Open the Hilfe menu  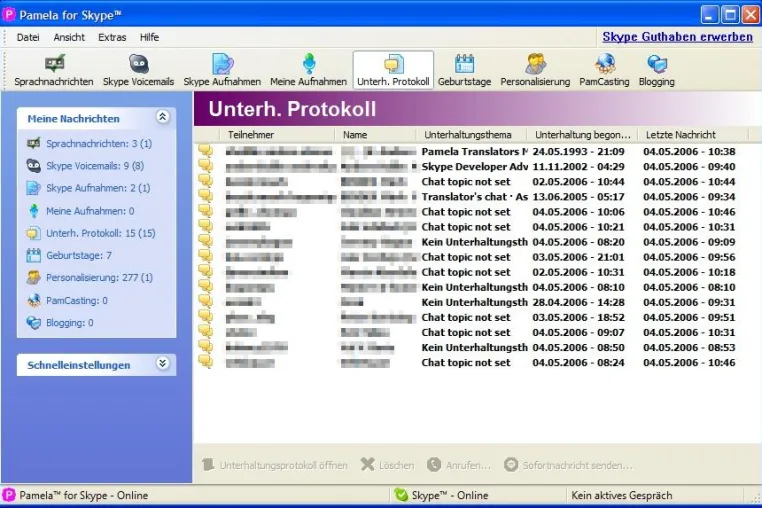click(x=149, y=37)
